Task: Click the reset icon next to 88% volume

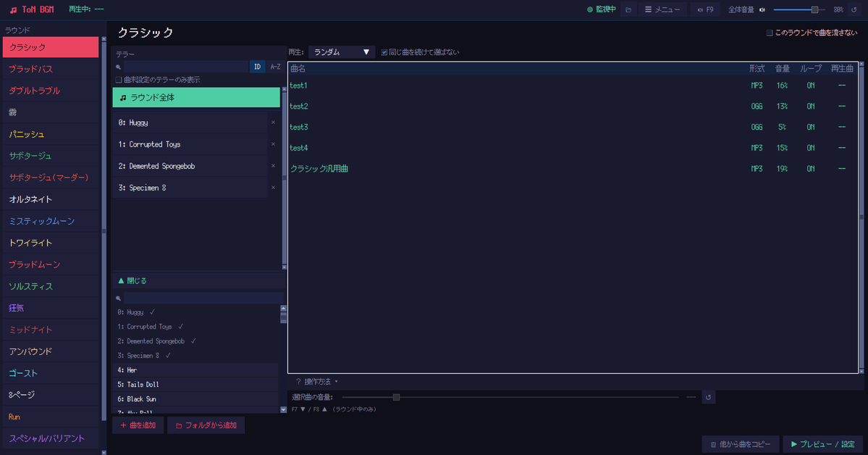Action: click(x=854, y=9)
